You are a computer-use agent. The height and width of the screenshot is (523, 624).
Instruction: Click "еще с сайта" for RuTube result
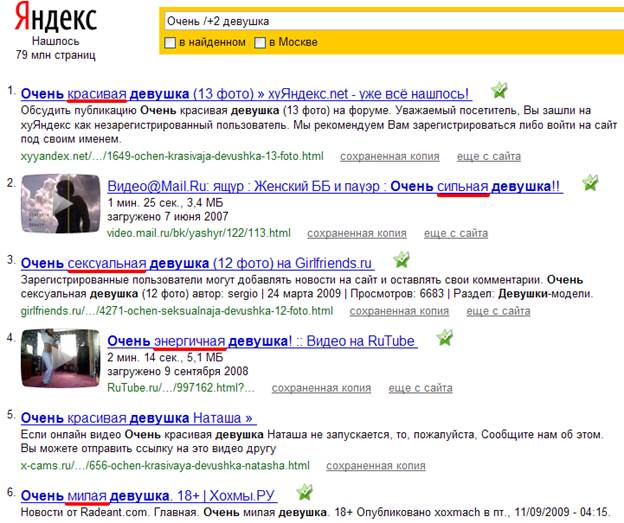[420, 388]
